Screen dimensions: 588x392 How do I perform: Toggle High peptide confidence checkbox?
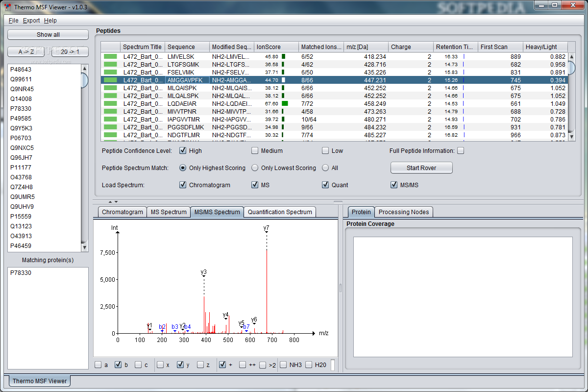pos(183,150)
